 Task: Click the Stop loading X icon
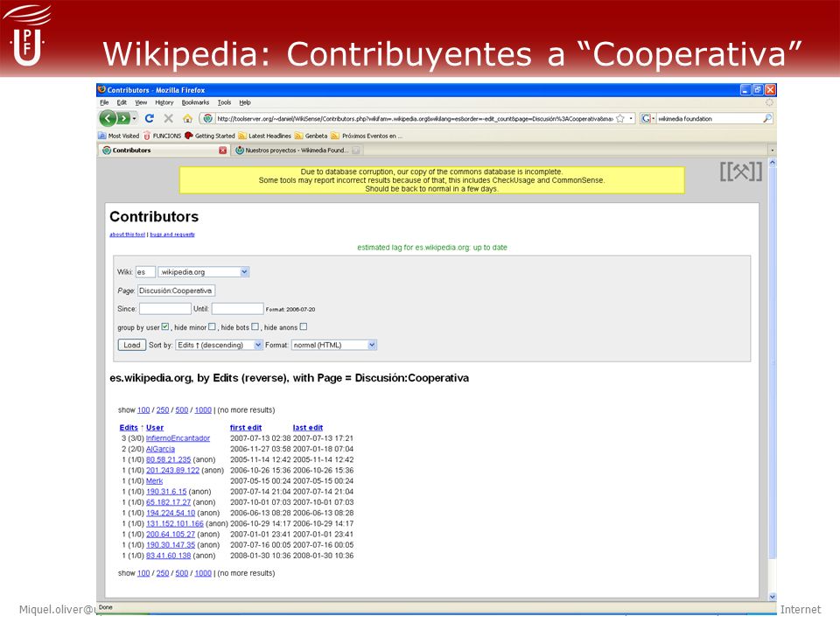pos(168,118)
